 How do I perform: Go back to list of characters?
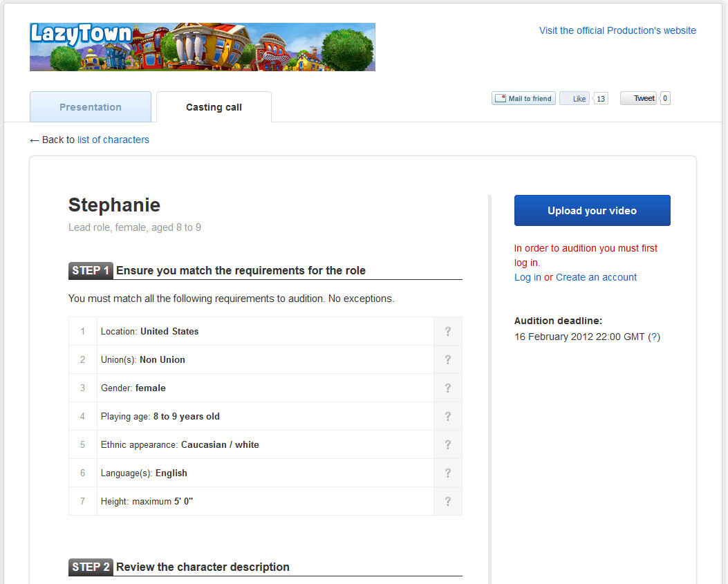coord(113,140)
